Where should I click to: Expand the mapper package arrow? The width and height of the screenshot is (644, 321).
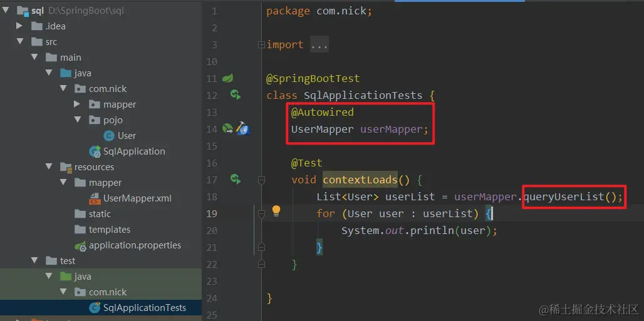(x=77, y=104)
